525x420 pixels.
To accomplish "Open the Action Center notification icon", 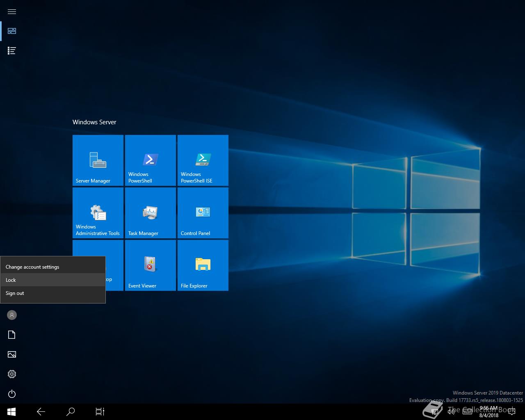I will [x=511, y=412].
